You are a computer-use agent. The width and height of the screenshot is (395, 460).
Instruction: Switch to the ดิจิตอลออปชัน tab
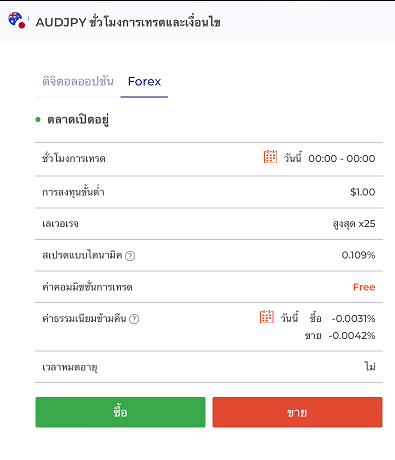click(x=78, y=81)
